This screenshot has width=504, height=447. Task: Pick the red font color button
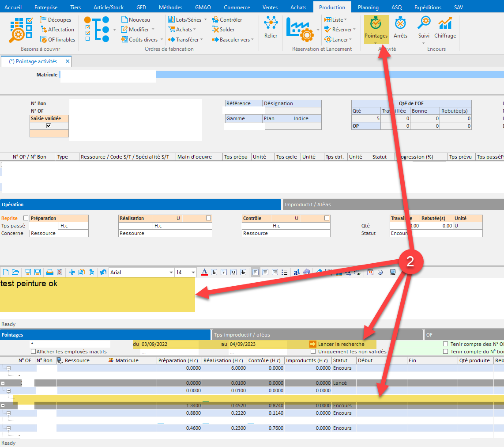pos(204,273)
